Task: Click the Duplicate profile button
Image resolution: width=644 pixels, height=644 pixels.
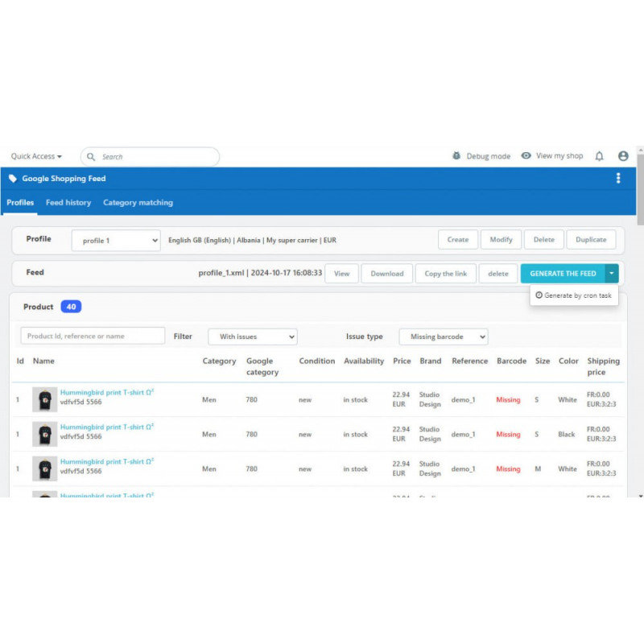Action: pos(591,240)
